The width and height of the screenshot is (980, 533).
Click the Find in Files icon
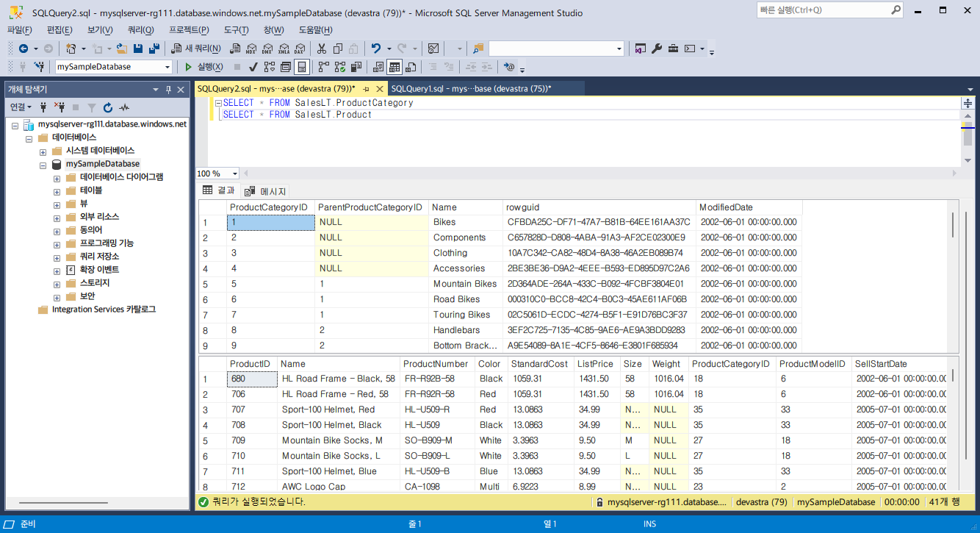click(x=478, y=49)
